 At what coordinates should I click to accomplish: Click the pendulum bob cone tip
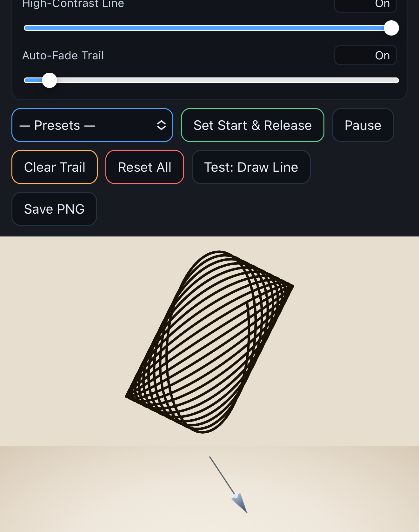246,512
